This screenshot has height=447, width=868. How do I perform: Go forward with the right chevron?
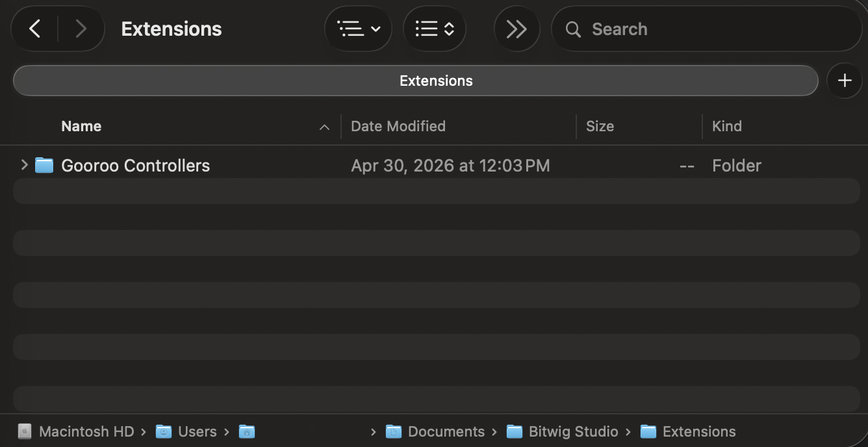click(x=81, y=29)
